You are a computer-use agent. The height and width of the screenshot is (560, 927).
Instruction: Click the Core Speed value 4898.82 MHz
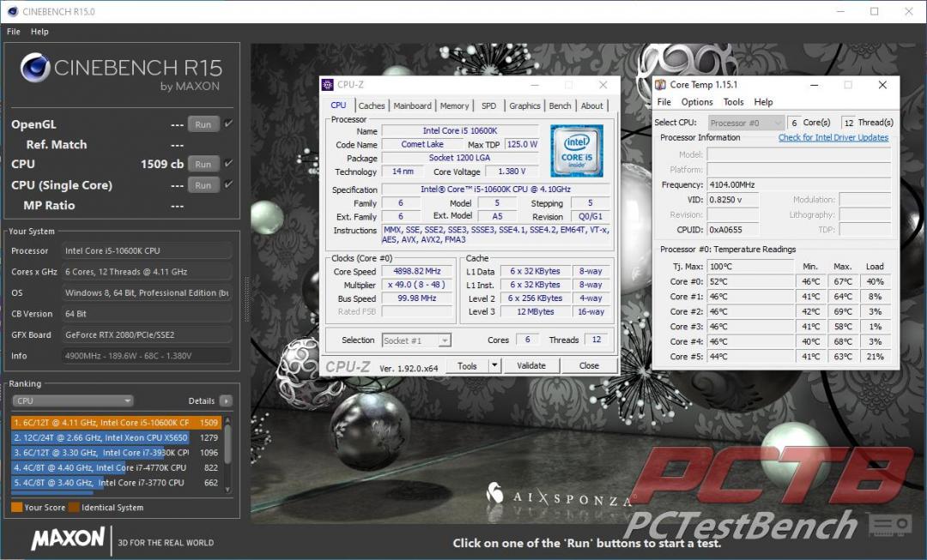pyautogui.click(x=417, y=271)
